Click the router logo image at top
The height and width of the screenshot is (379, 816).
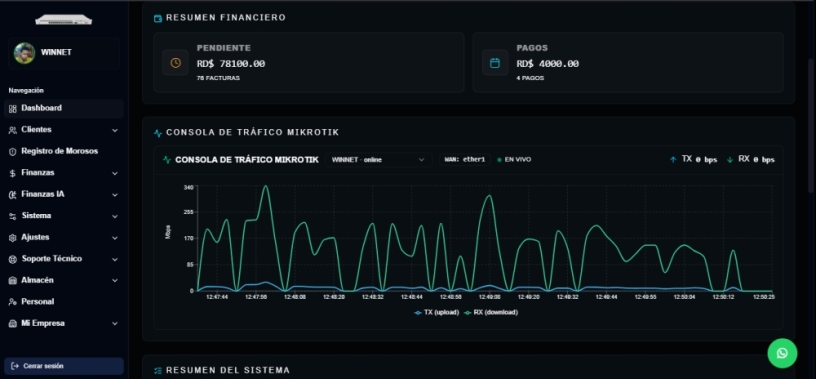[63, 20]
